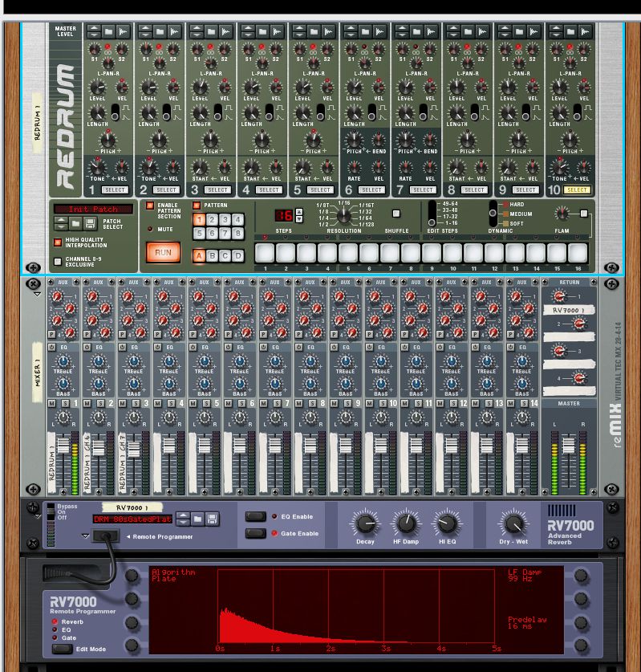Open RV7000 patch browser folder icon
The width and height of the screenshot is (641, 672).
point(197,519)
